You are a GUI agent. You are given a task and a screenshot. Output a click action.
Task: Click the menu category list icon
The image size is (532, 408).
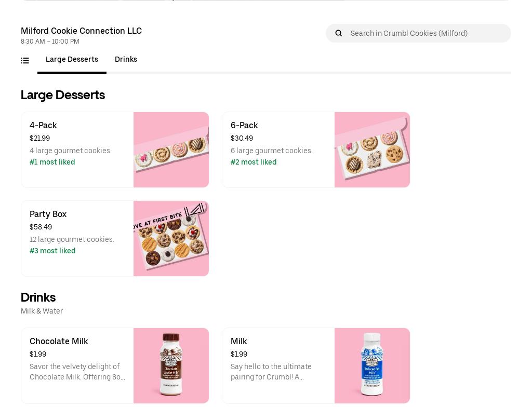click(x=25, y=61)
